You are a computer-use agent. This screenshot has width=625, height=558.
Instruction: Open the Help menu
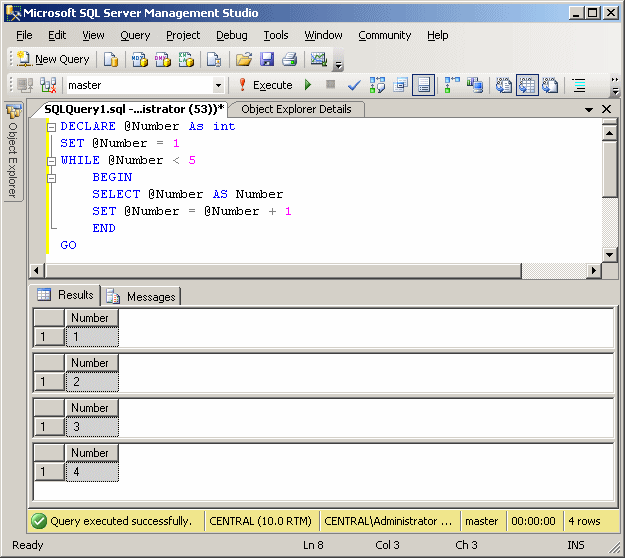438,35
